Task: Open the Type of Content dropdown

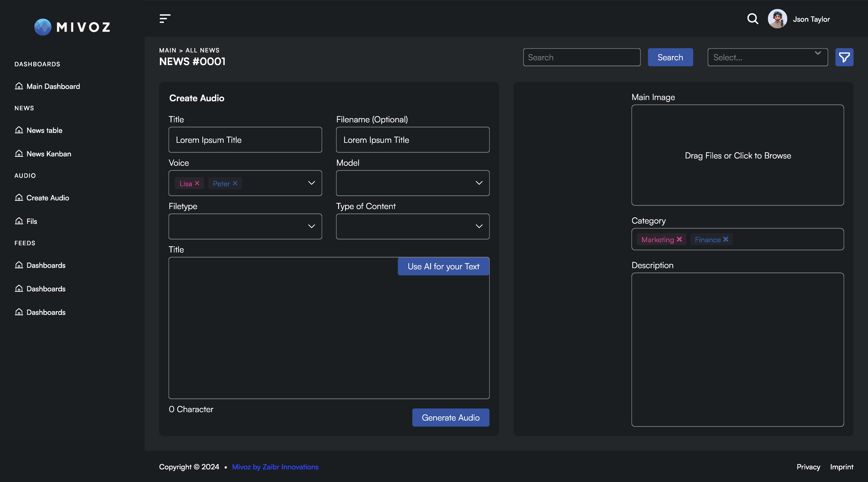Action: point(412,226)
